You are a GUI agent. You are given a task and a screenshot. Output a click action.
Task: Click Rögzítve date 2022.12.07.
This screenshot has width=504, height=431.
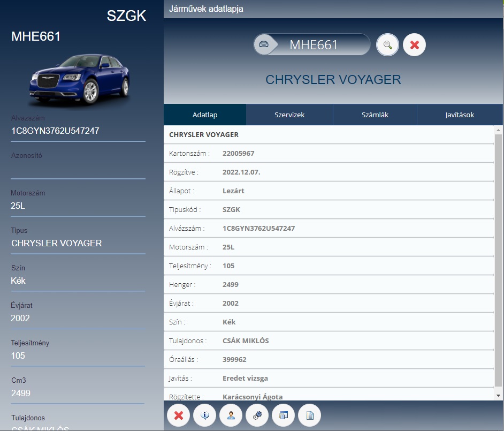[x=241, y=172]
